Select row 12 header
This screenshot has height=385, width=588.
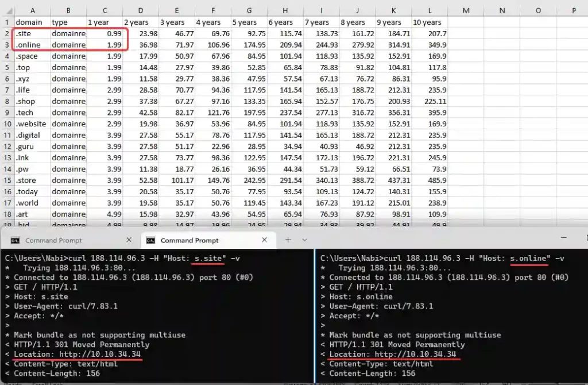tap(7, 147)
